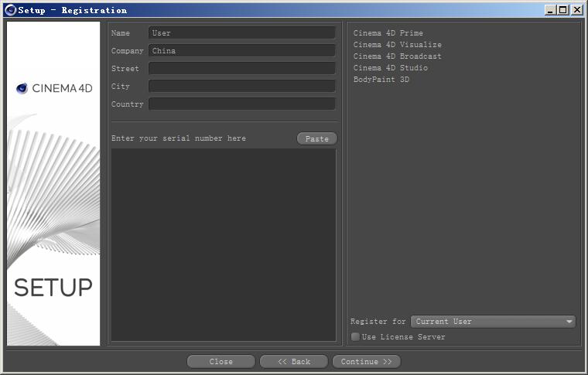
Task: Click inside the serial number text area
Action: point(224,244)
